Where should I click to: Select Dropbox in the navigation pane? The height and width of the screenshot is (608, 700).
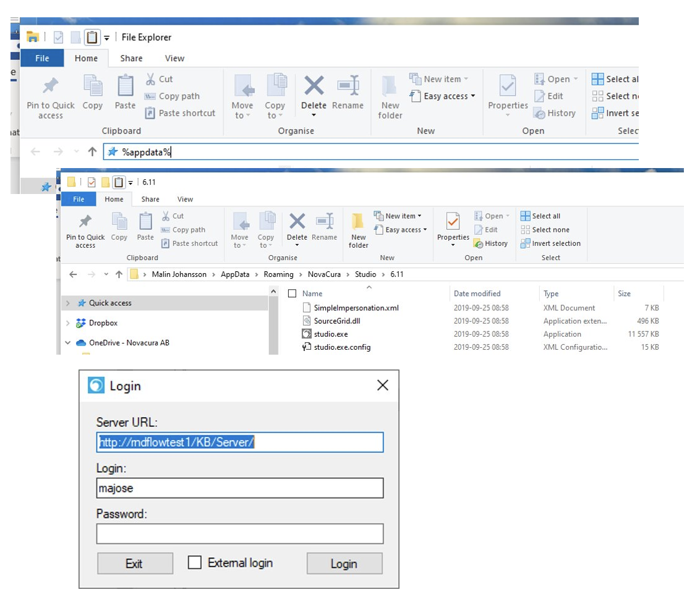[x=103, y=323]
